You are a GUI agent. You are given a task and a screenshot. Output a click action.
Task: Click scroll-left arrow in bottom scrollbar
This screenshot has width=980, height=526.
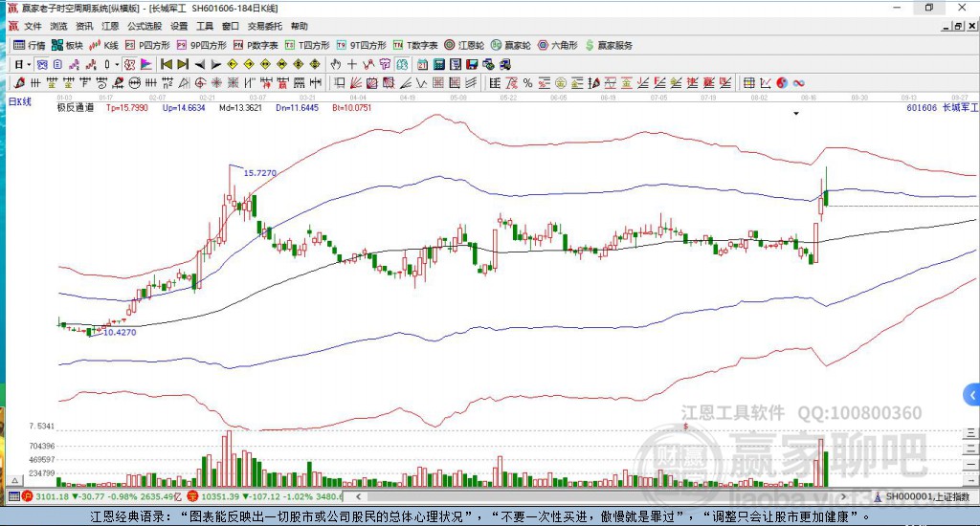358,496
